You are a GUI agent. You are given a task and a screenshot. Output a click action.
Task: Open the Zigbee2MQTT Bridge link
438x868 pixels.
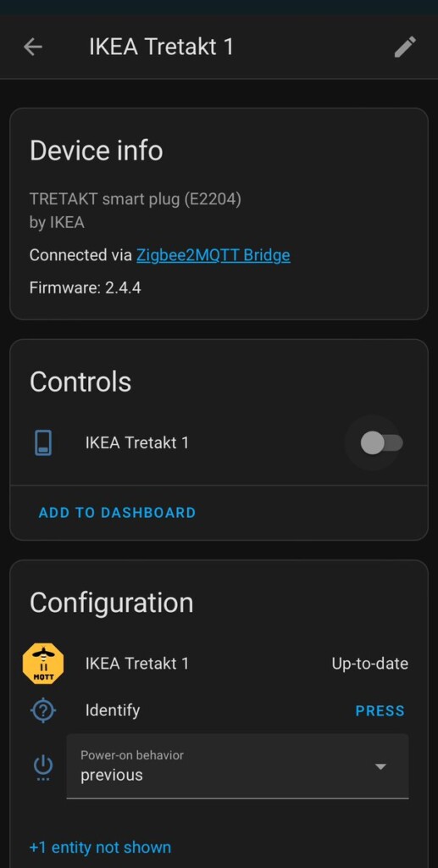(x=213, y=255)
